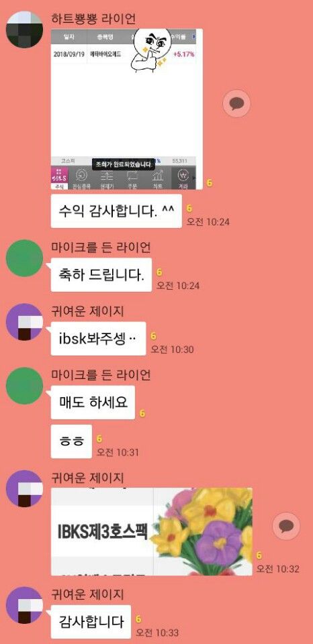Tap the share bubble beside the IBKS flower image
The image size is (313, 644).
286,526
